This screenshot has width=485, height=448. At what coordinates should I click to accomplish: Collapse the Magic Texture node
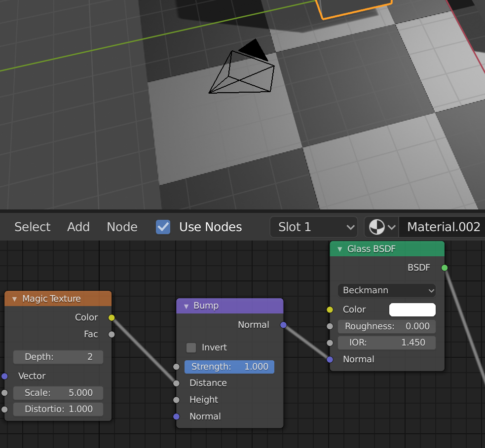[14, 299]
